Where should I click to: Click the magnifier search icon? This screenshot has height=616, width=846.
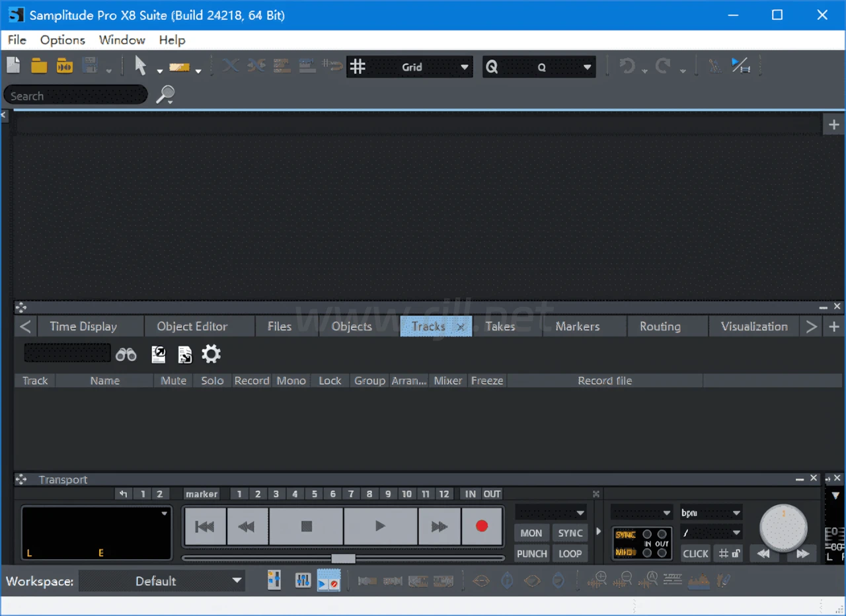coord(165,95)
